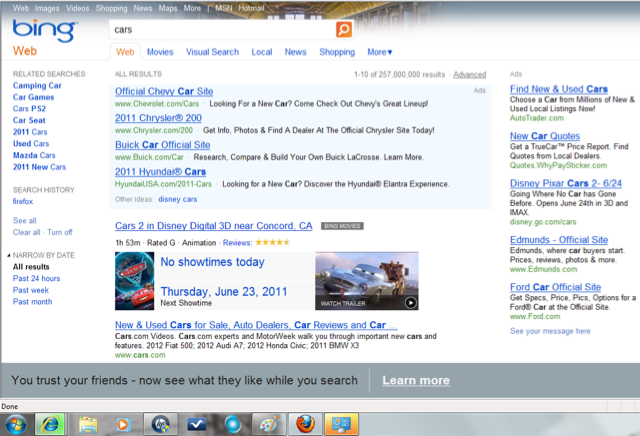Open Windows Media Player taskbar icon
This screenshot has width=640, height=436.
click(122, 425)
